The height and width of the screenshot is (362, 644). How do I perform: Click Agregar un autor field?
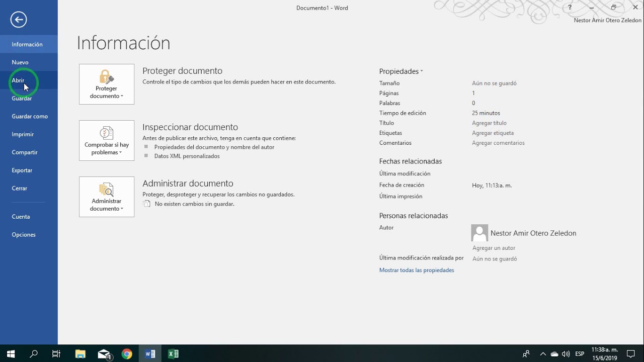point(494,248)
